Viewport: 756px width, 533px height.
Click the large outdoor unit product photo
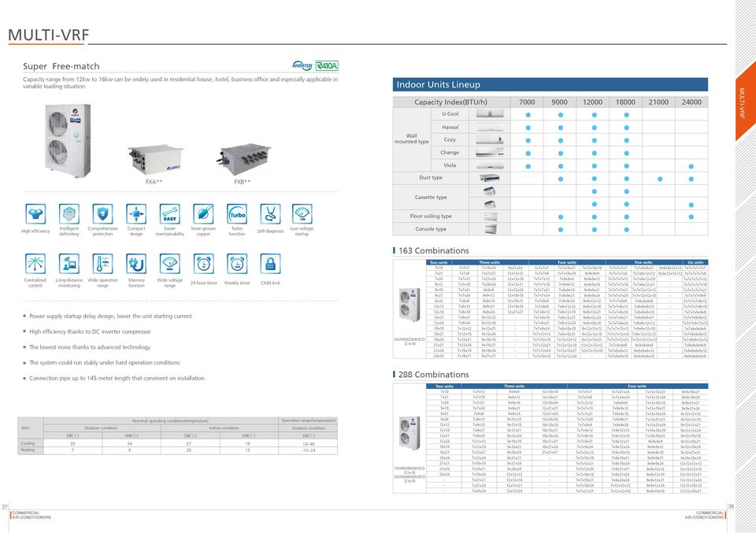68,140
